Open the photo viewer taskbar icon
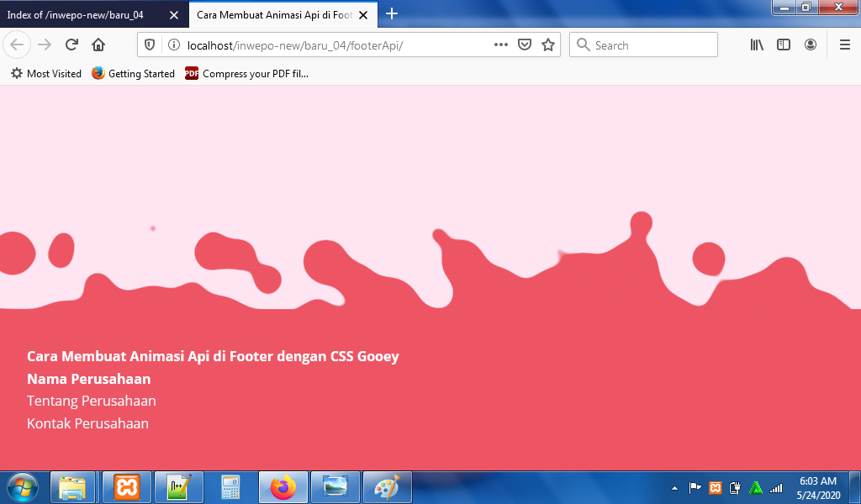 point(335,487)
